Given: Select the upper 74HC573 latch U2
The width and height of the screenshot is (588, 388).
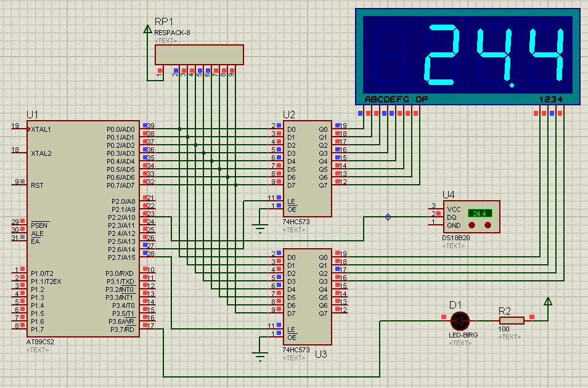Looking at the screenshot, I should [x=307, y=169].
